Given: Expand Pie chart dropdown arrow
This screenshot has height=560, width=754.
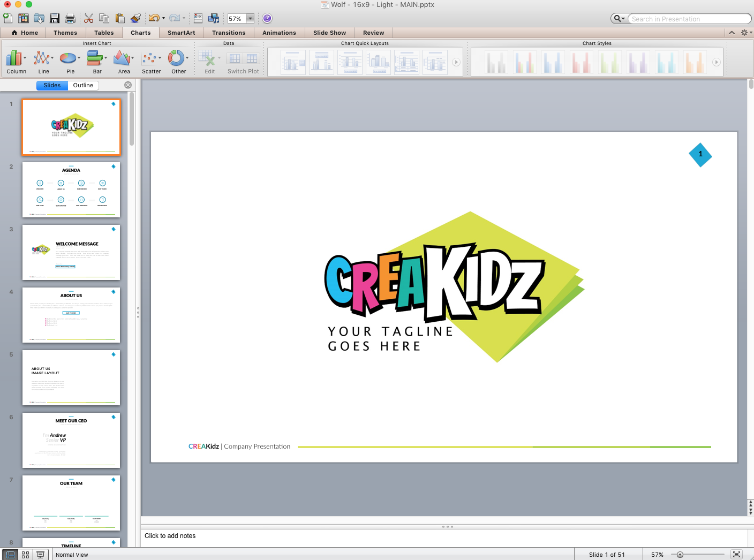Looking at the screenshot, I should coord(79,58).
